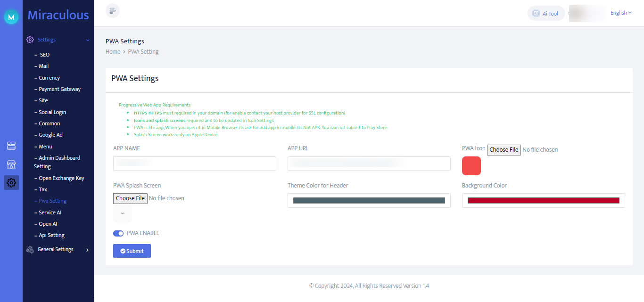Click the General Settings gears icon

[x=30, y=250]
